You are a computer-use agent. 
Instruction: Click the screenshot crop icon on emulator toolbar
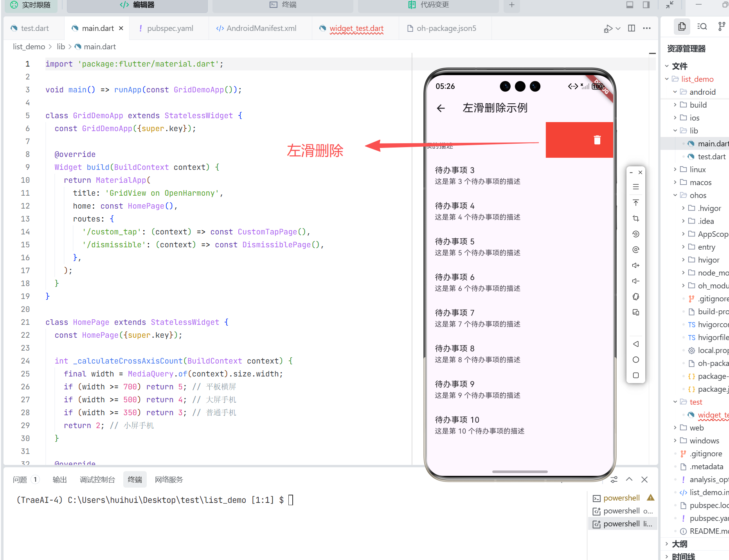click(635, 218)
